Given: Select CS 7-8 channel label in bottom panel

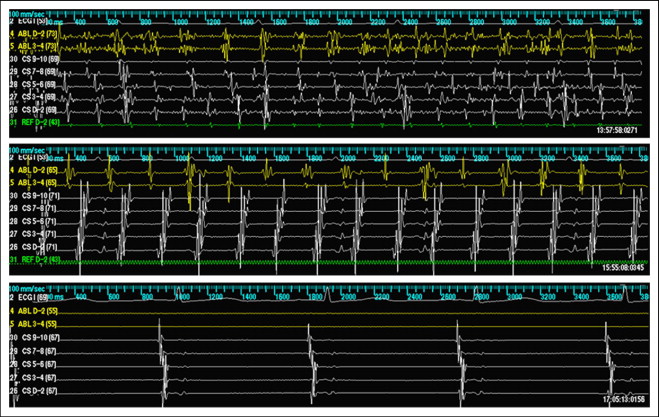Looking at the screenshot, I should pos(37,350).
